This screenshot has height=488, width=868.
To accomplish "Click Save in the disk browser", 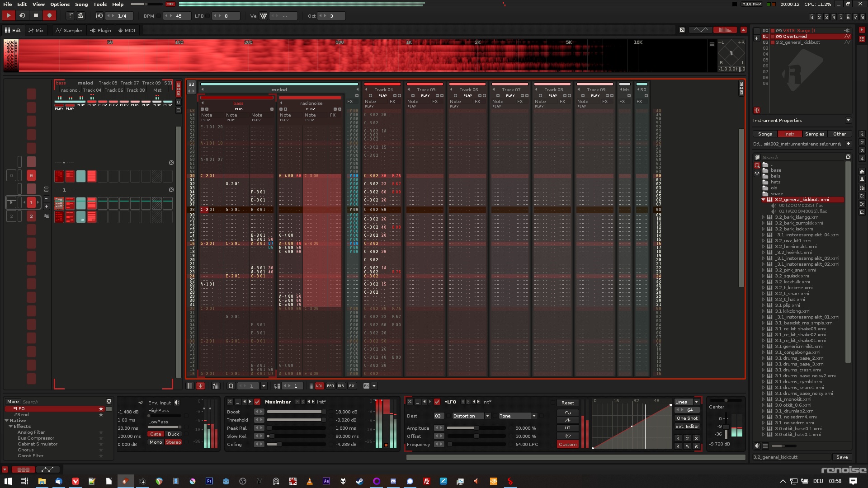I will point(842,457).
